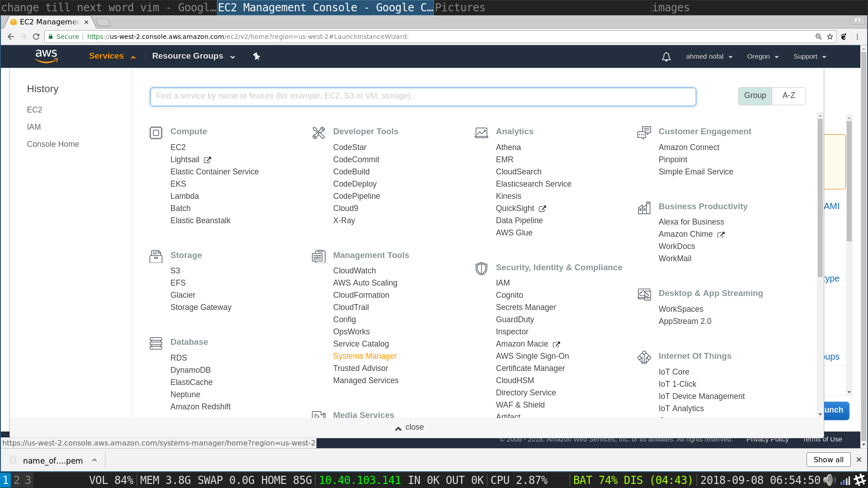Click the pin shortcut icon in navbar
This screenshot has width=868, height=488.
(x=256, y=56)
